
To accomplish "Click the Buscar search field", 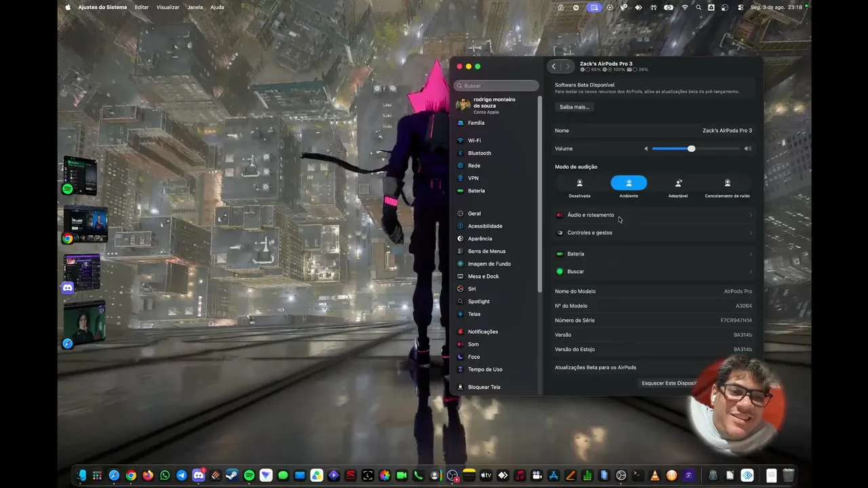I will tap(496, 85).
